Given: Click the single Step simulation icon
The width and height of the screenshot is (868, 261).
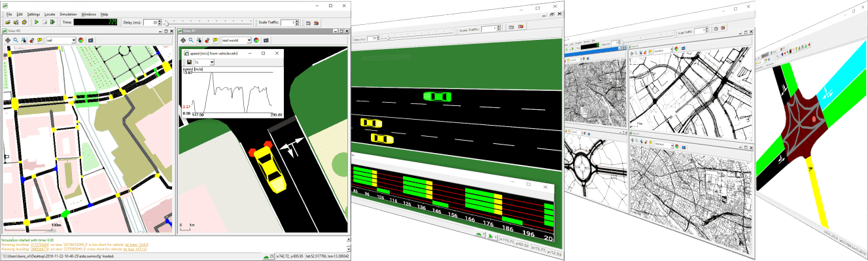Looking at the screenshot, I should pos(52,22).
